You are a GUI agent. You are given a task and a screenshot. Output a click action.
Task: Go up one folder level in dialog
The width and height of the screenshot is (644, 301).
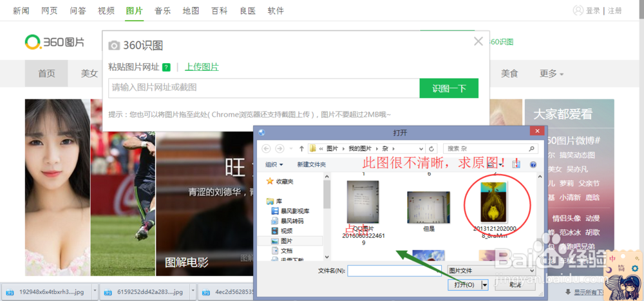(x=301, y=148)
